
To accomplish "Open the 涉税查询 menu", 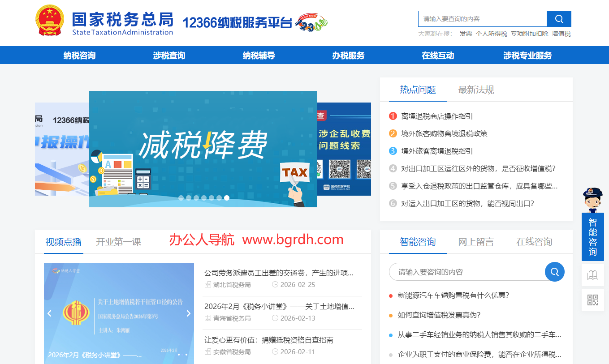I will (x=169, y=56).
